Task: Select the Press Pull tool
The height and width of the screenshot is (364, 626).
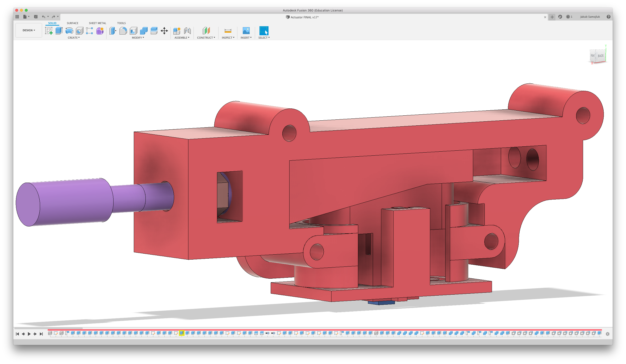Action: tap(113, 31)
